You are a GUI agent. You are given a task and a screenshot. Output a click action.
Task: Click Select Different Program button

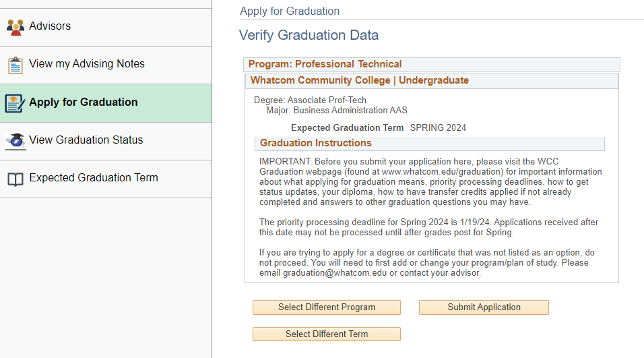327,307
